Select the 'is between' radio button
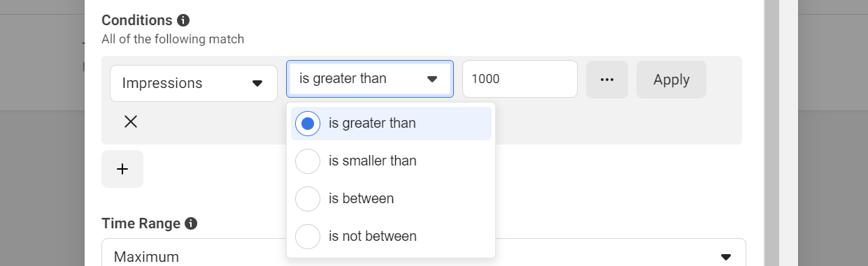This screenshot has width=868, height=266. [308, 199]
